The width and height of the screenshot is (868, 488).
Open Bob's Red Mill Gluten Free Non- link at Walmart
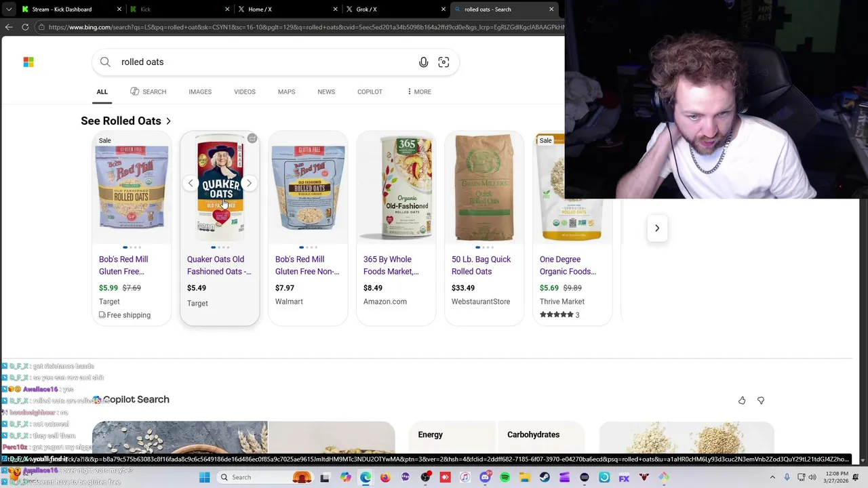(x=307, y=265)
